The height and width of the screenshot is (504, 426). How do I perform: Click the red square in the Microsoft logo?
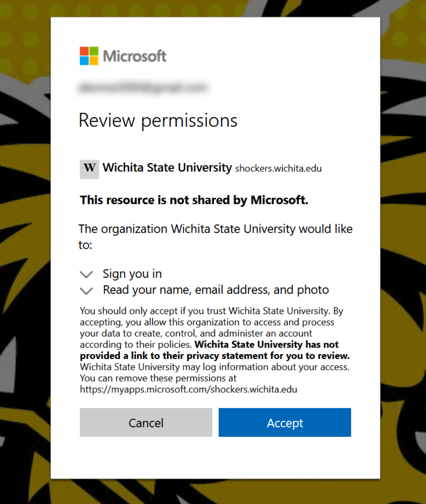(x=84, y=51)
